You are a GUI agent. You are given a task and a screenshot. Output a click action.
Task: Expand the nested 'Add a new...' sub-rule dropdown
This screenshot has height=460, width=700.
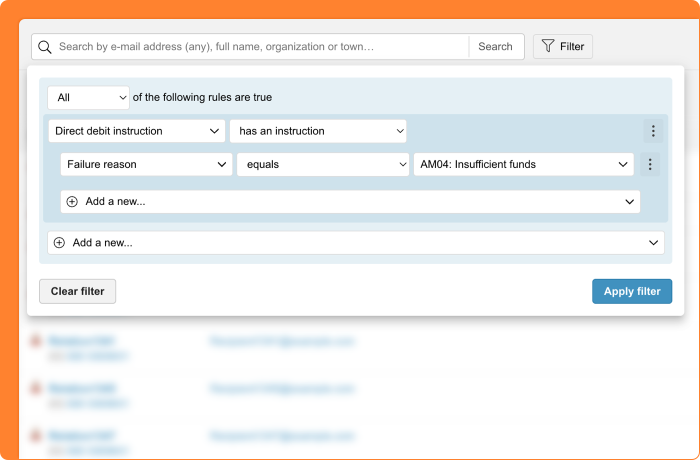350,201
